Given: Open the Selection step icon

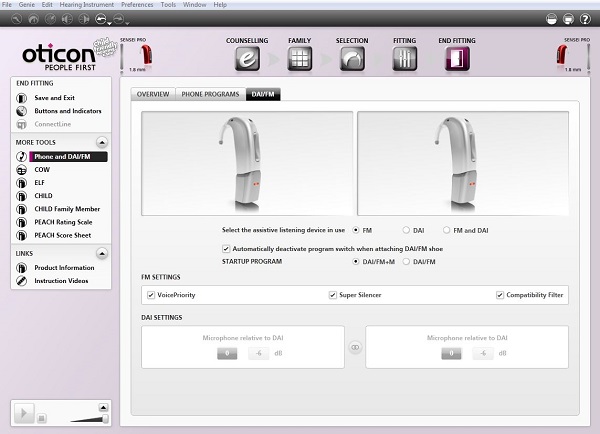Looking at the screenshot, I should pyautogui.click(x=352, y=58).
